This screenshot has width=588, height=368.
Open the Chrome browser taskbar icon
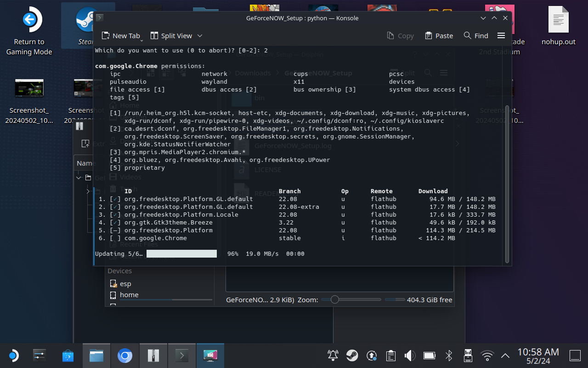125,355
